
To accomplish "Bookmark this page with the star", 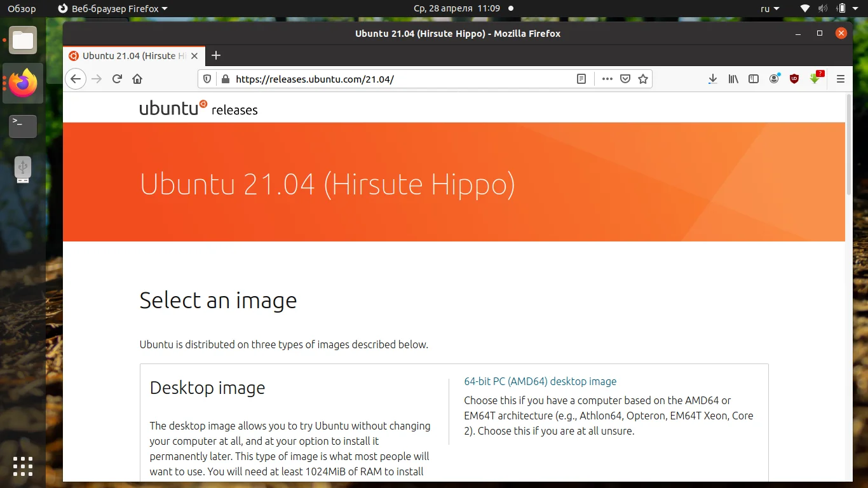I will [642, 79].
